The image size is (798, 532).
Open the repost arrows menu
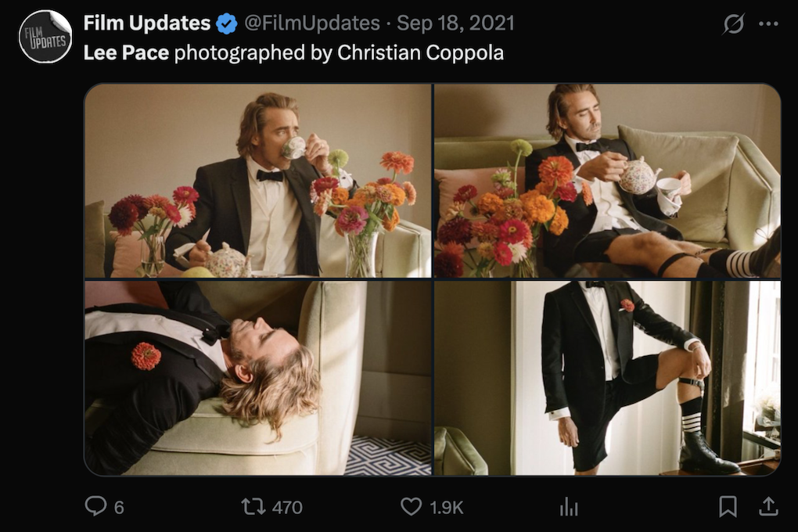pos(253,507)
